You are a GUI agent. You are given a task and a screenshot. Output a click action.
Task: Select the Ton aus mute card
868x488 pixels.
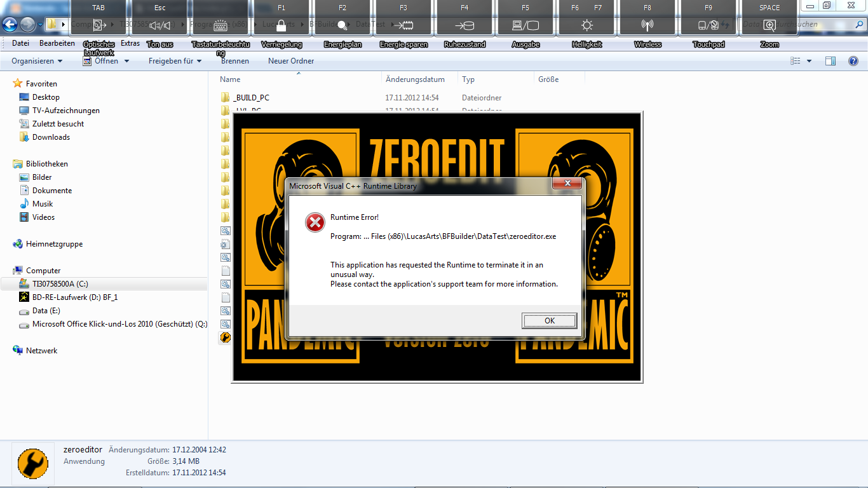160,18
